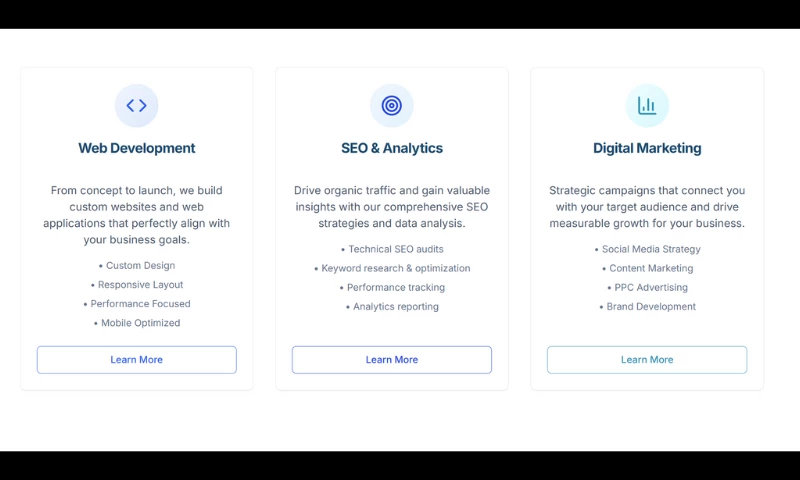Image resolution: width=800 pixels, height=480 pixels.
Task: Open Learn More under Web Development
Action: coord(137,360)
